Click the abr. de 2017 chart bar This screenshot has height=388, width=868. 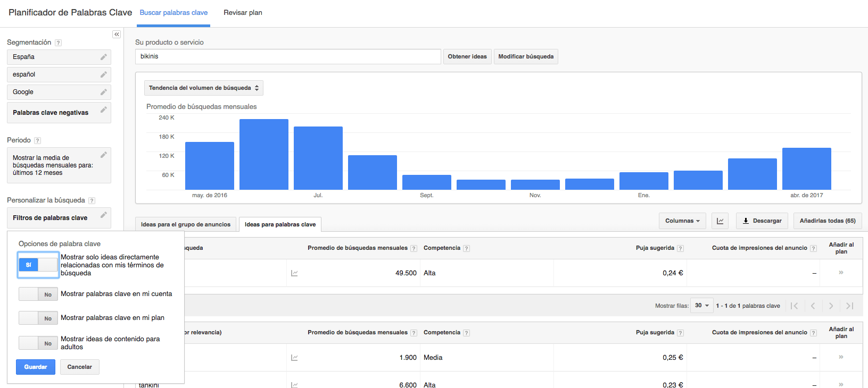click(x=807, y=168)
